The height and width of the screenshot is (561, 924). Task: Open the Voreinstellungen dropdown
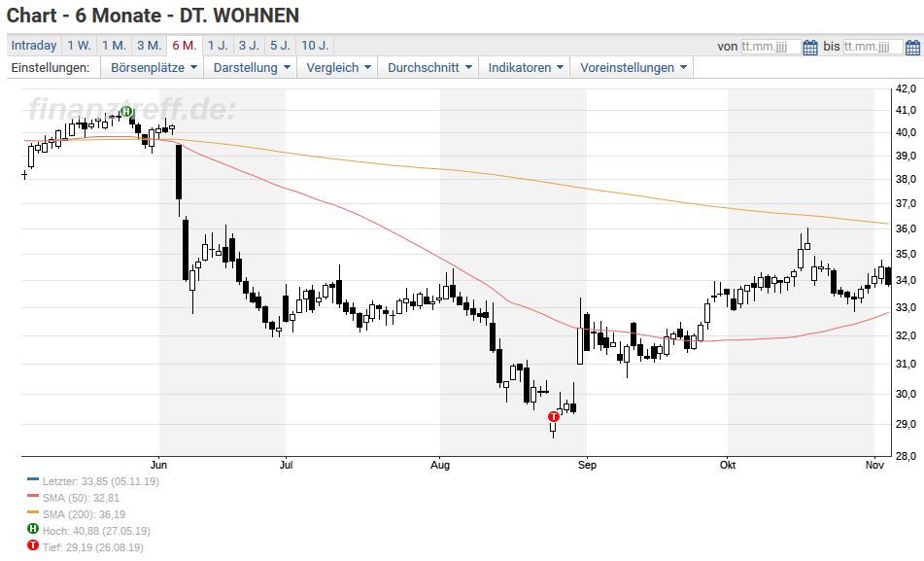pos(633,67)
